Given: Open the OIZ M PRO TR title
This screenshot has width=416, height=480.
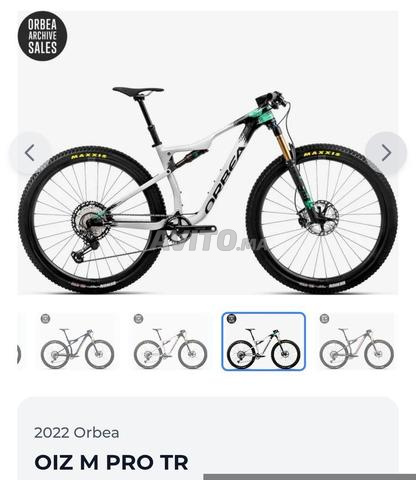Looking at the screenshot, I should [111, 462].
